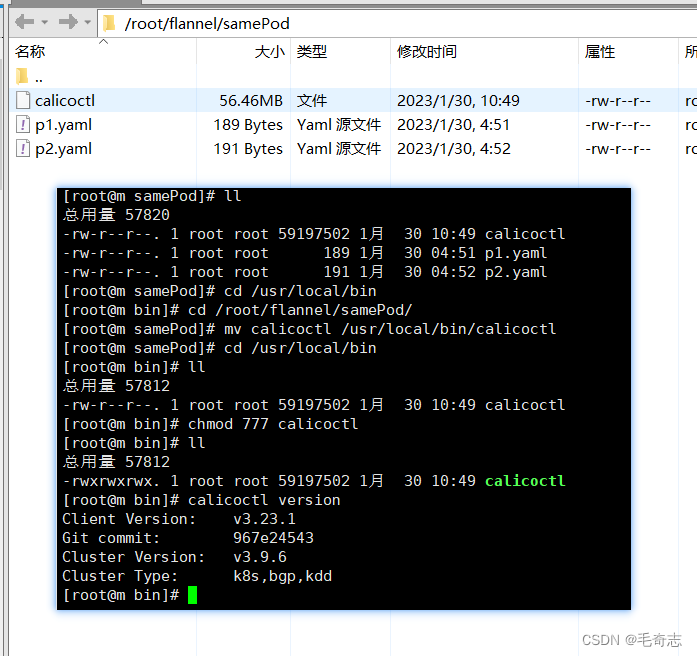
Task: Sort by the 类型 column header
Action: pos(312,52)
